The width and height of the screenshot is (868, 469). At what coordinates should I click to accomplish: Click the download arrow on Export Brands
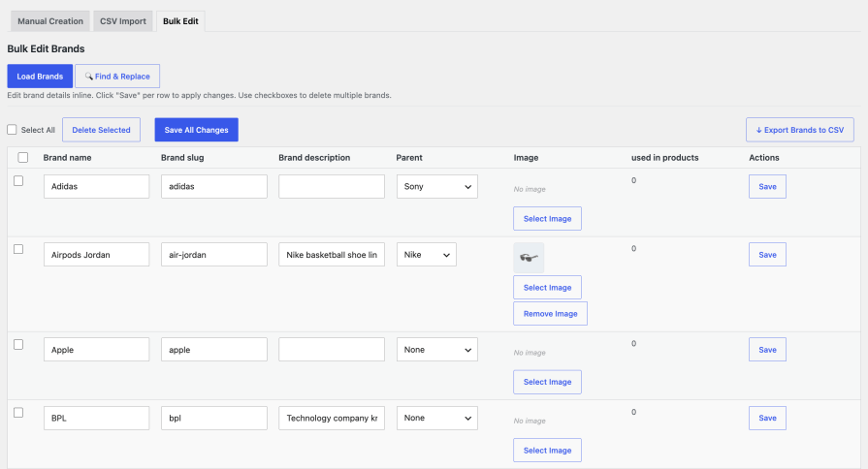point(758,130)
